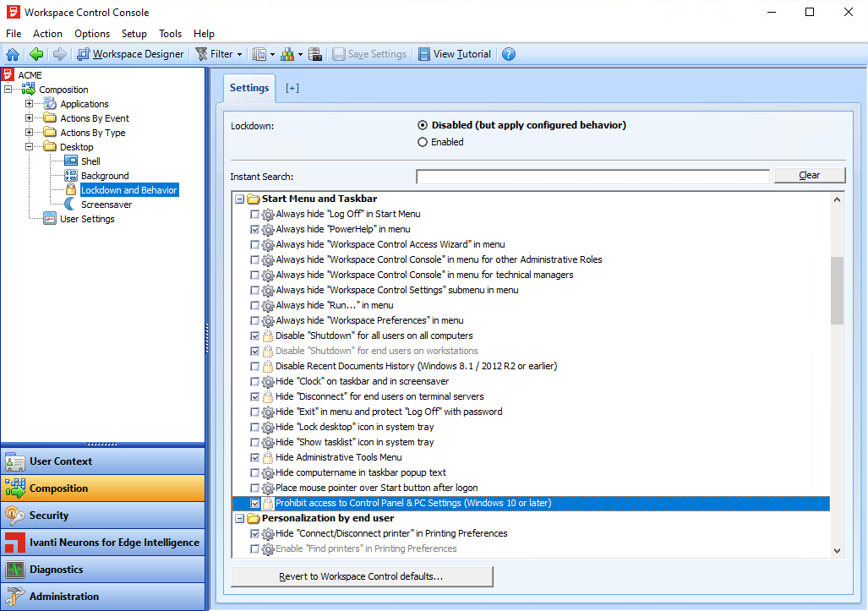The height and width of the screenshot is (611, 868).
Task: Click the Background tree item icon
Action: (x=71, y=176)
